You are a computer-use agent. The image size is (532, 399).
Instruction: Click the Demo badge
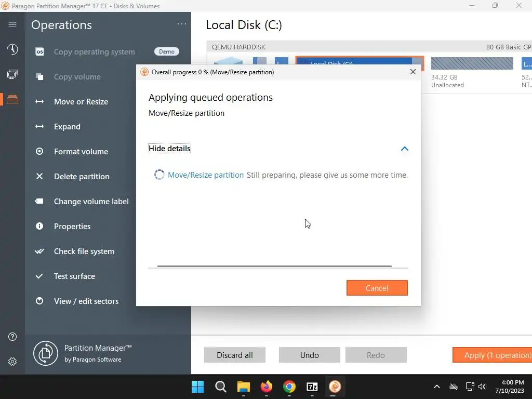pos(167,51)
